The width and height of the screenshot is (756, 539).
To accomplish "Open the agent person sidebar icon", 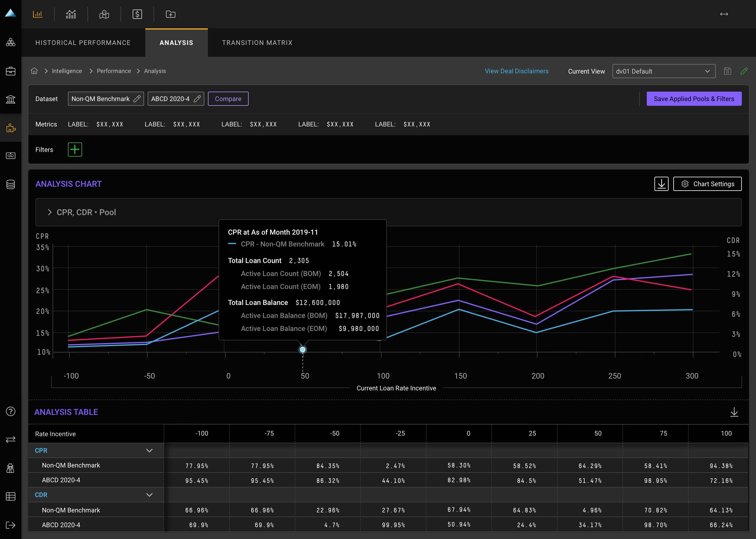I will pyautogui.click(x=11, y=468).
